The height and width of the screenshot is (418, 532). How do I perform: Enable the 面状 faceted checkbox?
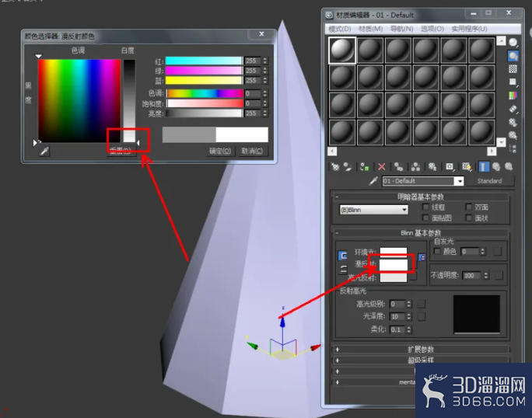coord(468,218)
